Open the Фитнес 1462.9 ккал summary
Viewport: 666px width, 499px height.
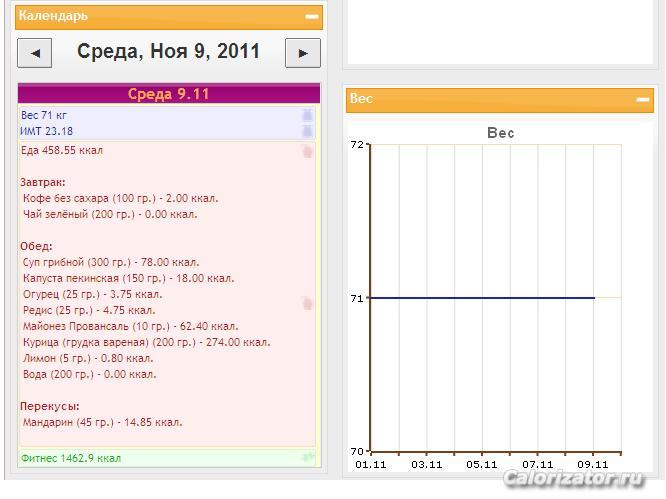click(70, 458)
